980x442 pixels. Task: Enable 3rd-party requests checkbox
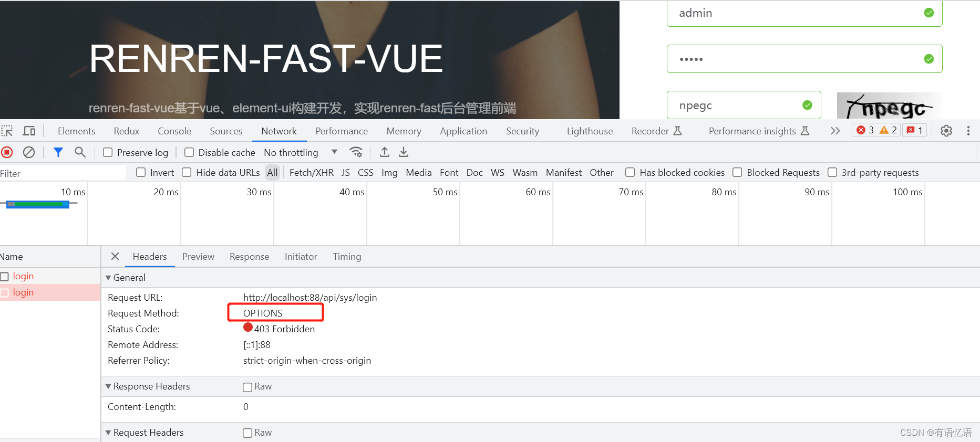(832, 172)
